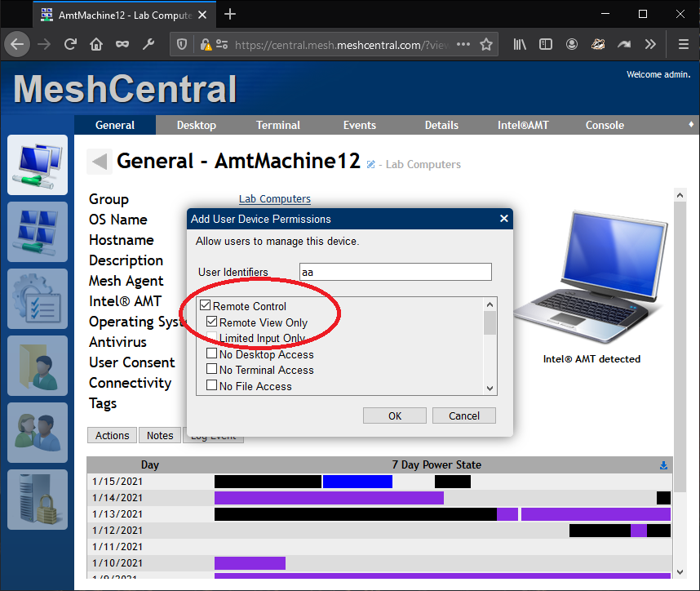Click browser forward button
The image size is (700, 591).
(x=44, y=44)
